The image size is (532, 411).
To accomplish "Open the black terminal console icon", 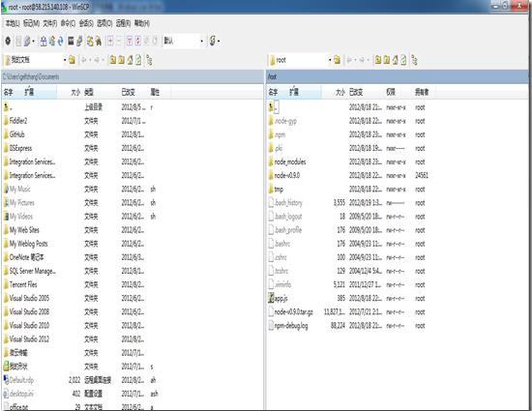I will tap(71, 41).
